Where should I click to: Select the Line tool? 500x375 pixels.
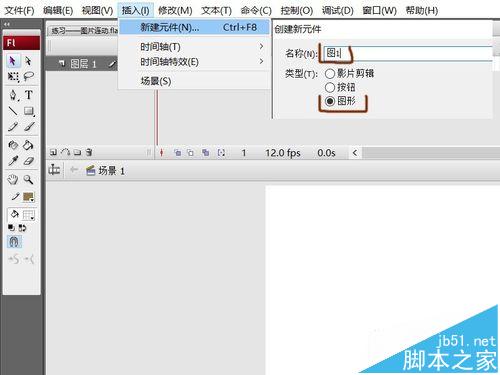click(x=13, y=111)
